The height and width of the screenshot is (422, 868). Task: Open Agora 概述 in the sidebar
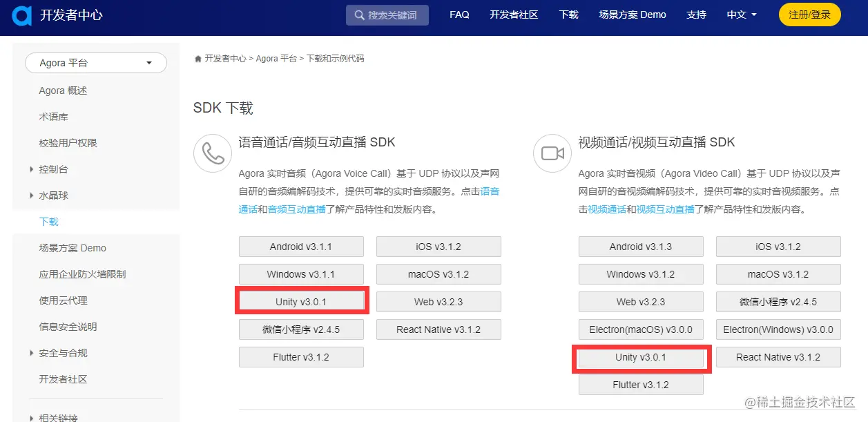[63, 90]
